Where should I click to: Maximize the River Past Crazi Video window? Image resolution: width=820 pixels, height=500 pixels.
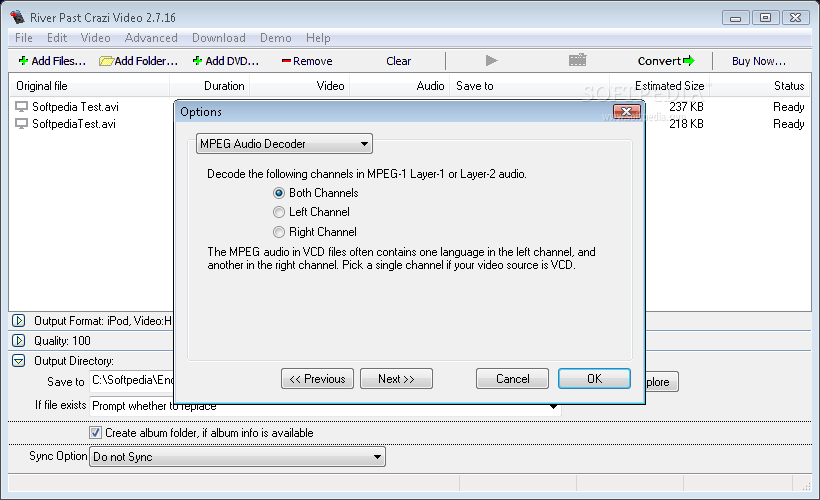pyautogui.click(x=765, y=18)
